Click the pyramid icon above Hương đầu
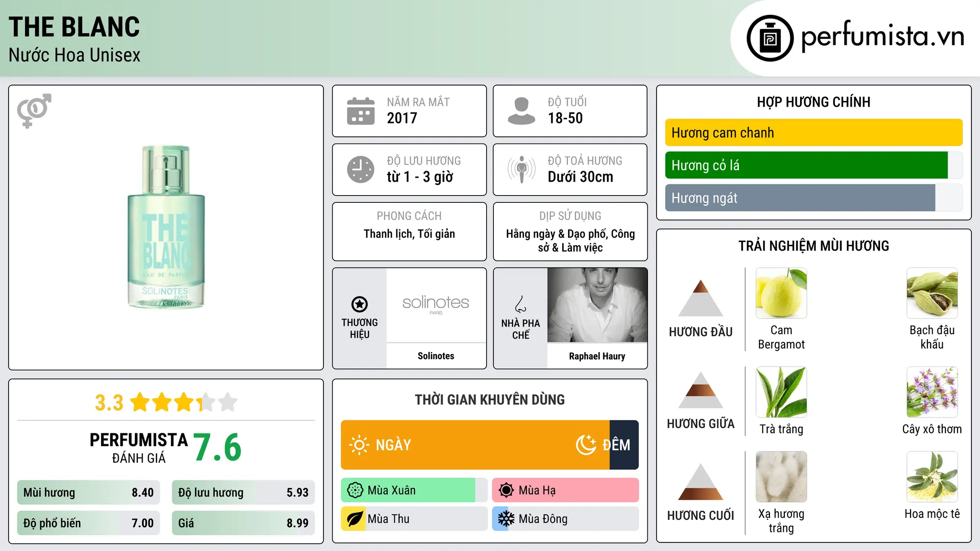The width and height of the screenshot is (980, 551). coord(701,298)
